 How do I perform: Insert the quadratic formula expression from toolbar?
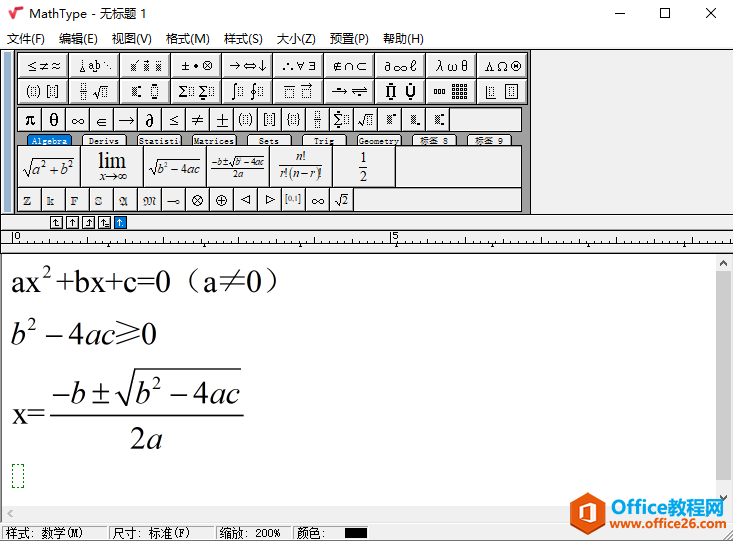pos(238,166)
